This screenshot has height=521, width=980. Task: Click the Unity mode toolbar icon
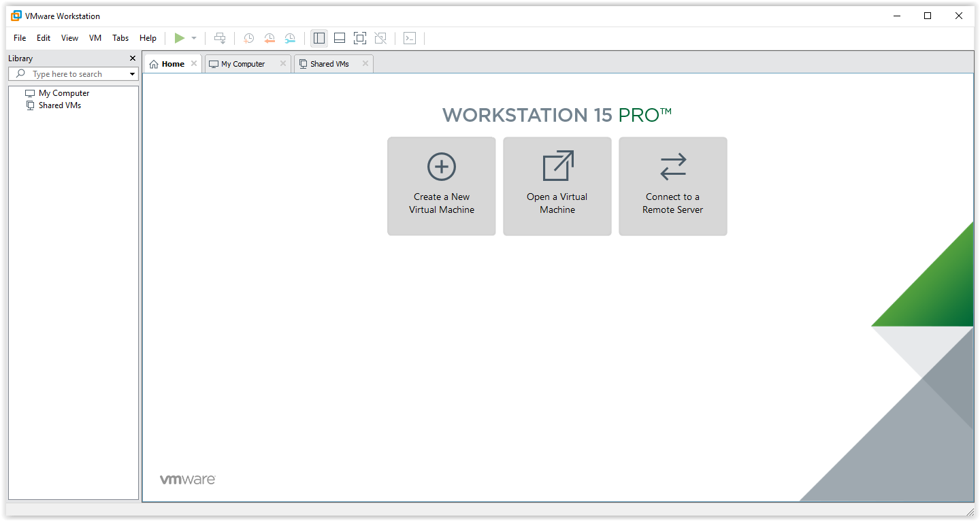tap(380, 38)
